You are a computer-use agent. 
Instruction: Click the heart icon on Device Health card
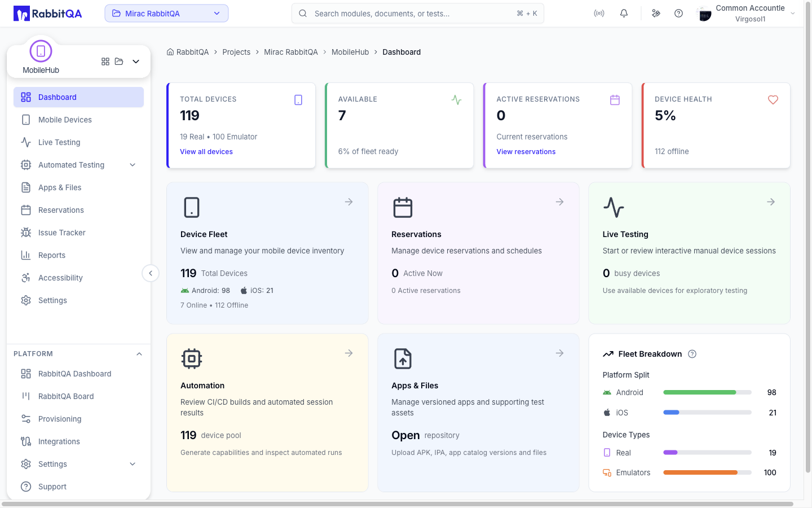coord(773,100)
